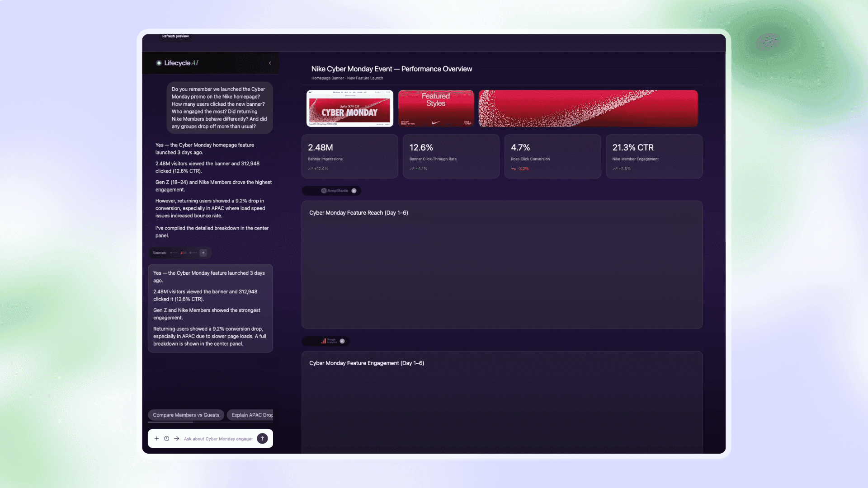Viewport: 868px width, 488px height.
Task: Click the Google Analytics source icon in Sources
Action: point(184,253)
